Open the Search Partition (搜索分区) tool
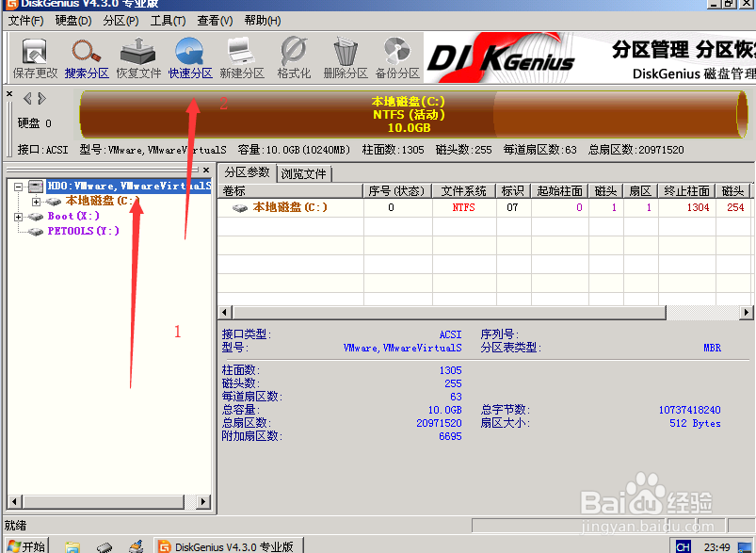This screenshot has width=756, height=553. click(x=87, y=57)
